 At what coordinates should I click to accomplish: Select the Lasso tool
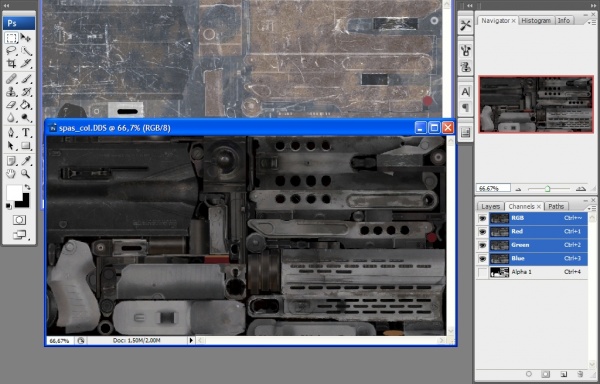coord(11,50)
